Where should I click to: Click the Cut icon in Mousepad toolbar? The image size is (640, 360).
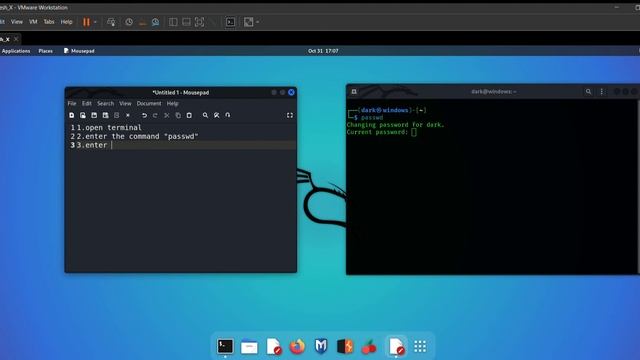[x=167, y=116]
